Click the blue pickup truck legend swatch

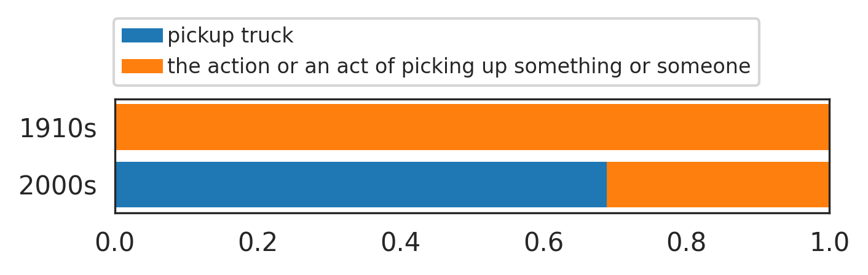142,36
